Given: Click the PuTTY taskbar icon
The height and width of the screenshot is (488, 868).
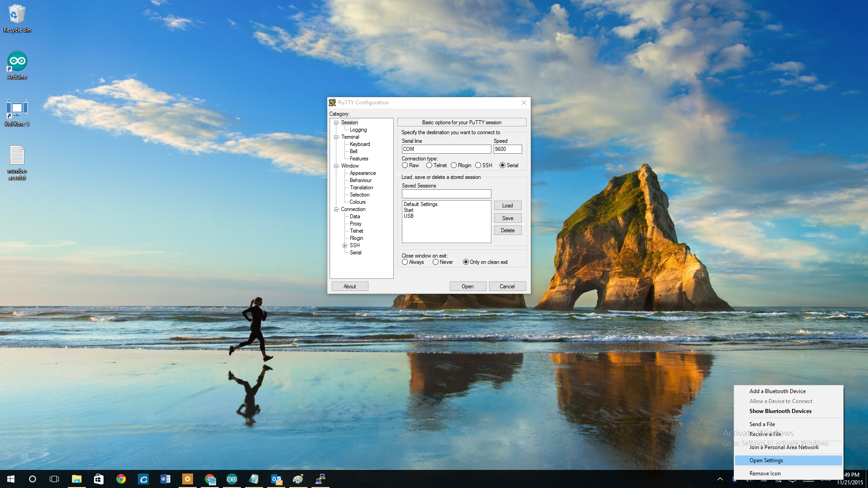Looking at the screenshot, I should 321,479.
